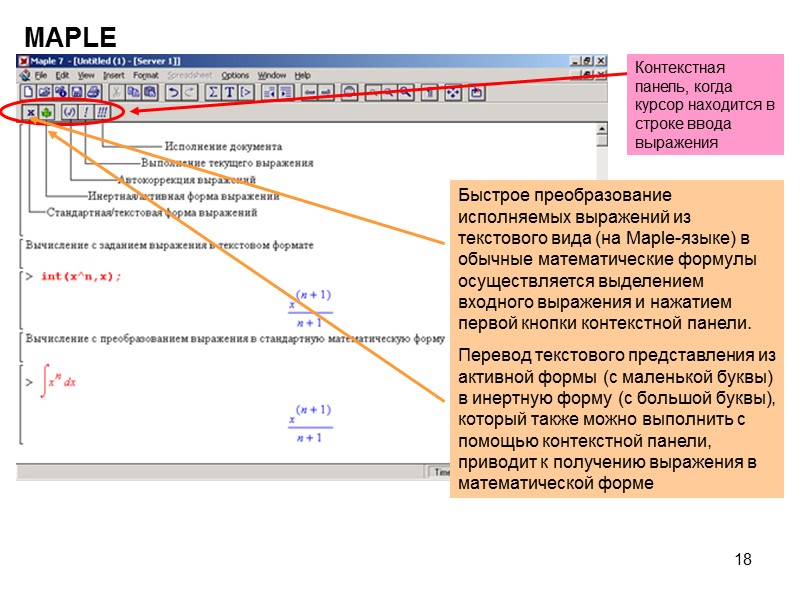The image size is (800, 600).
Task: Click the autocorrect expression (✓) button
Action: click(x=69, y=112)
